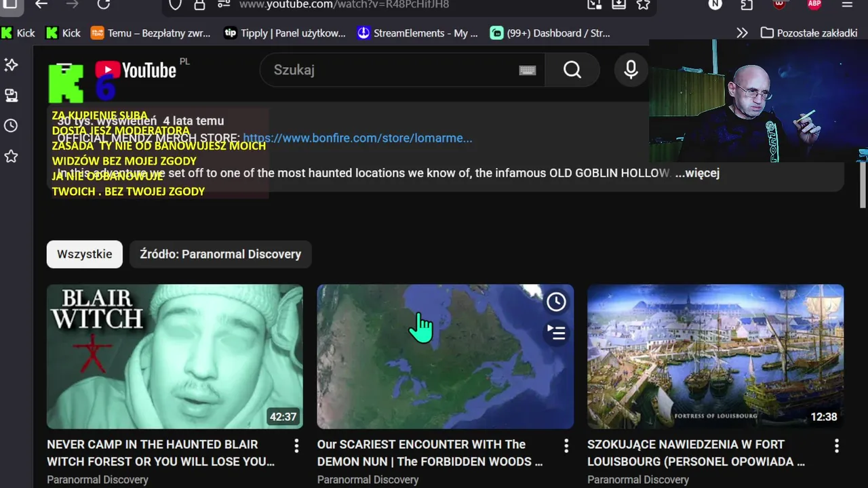The width and height of the screenshot is (868, 488).
Task: Open the three-dot menu for the Demon Nun video
Action: point(566,445)
